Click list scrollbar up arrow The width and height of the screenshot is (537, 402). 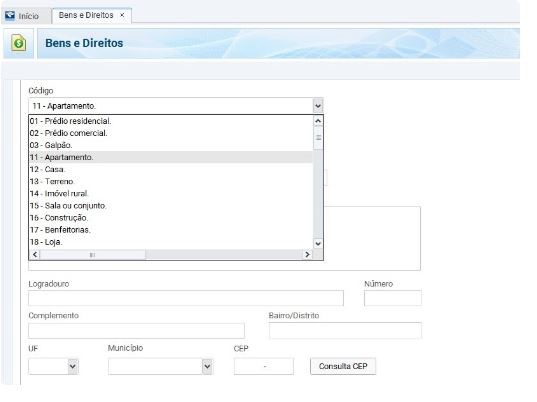tap(318, 121)
